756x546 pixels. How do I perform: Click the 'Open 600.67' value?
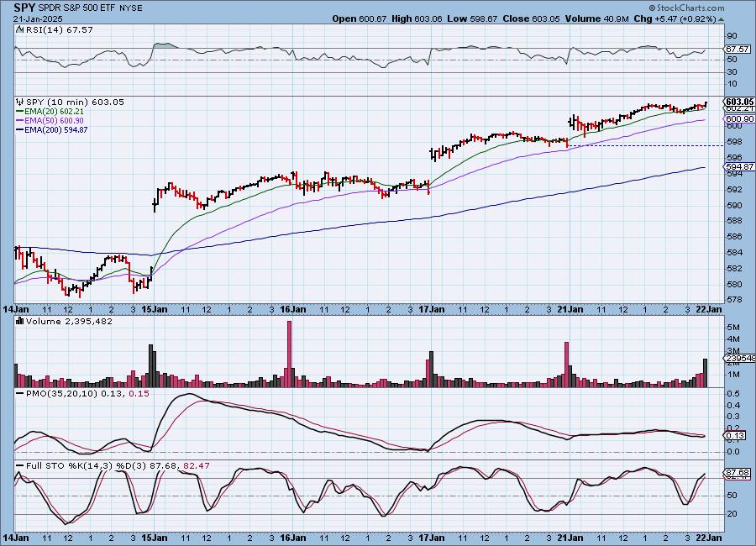tap(360, 18)
